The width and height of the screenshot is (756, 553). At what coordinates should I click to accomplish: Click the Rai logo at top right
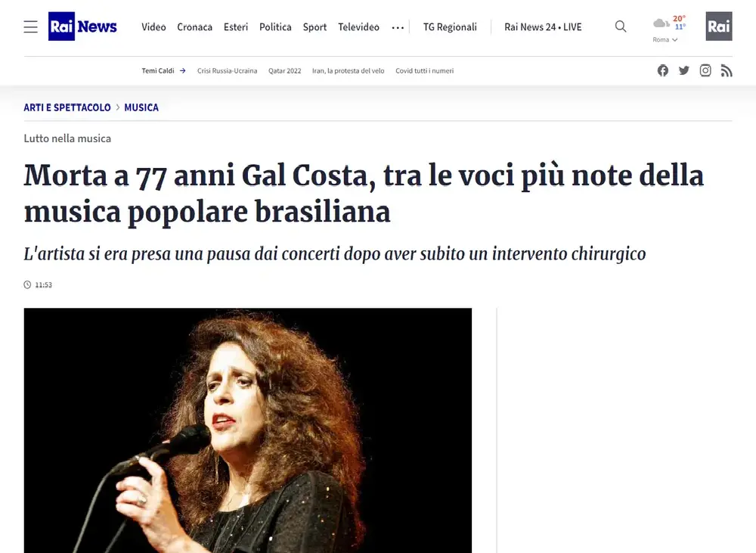tap(718, 26)
